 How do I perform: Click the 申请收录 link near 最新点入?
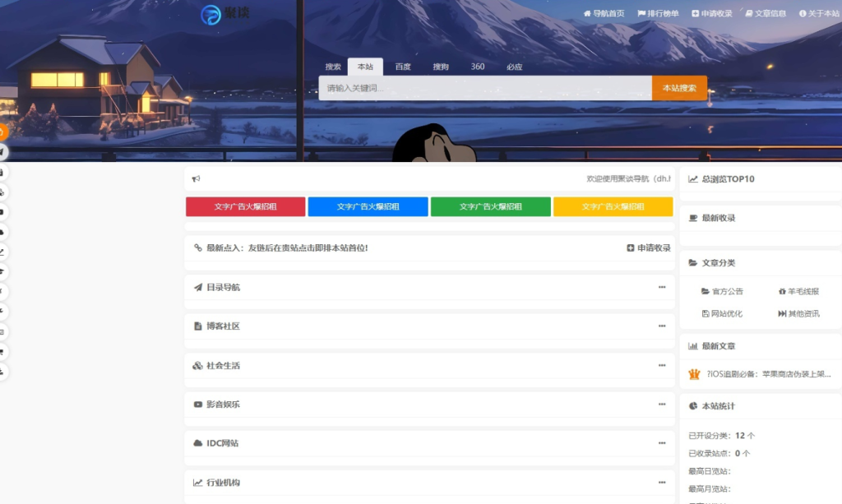point(647,248)
